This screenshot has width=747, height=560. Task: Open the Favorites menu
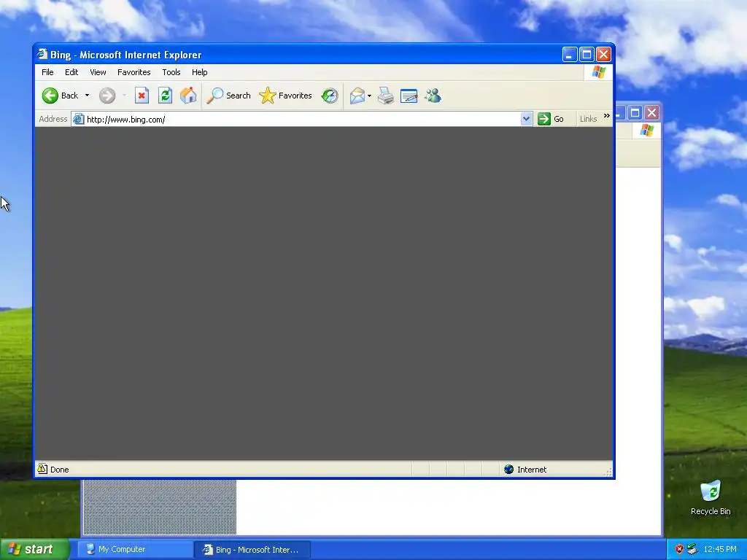pyautogui.click(x=134, y=72)
